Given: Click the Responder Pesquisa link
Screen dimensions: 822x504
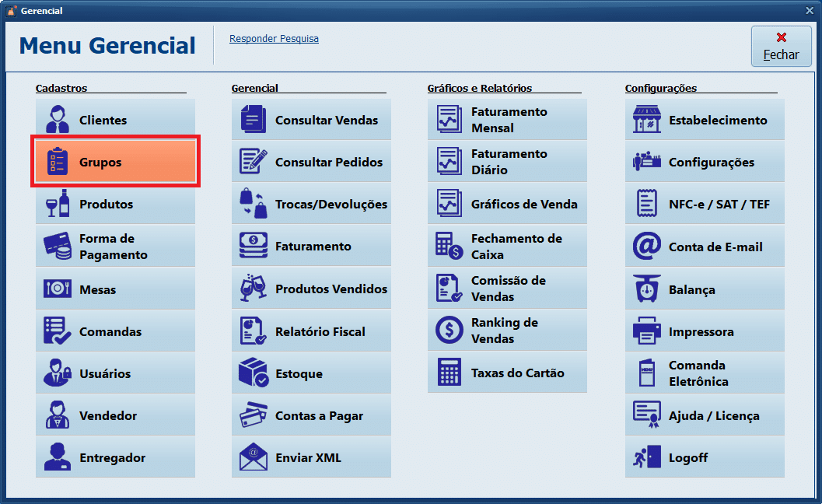Looking at the screenshot, I should pyautogui.click(x=274, y=39).
